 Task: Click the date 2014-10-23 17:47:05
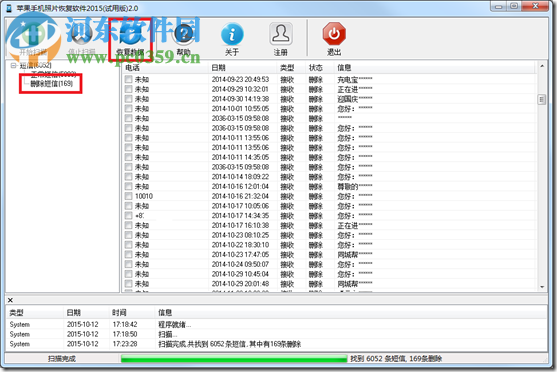[x=240, y=254]
